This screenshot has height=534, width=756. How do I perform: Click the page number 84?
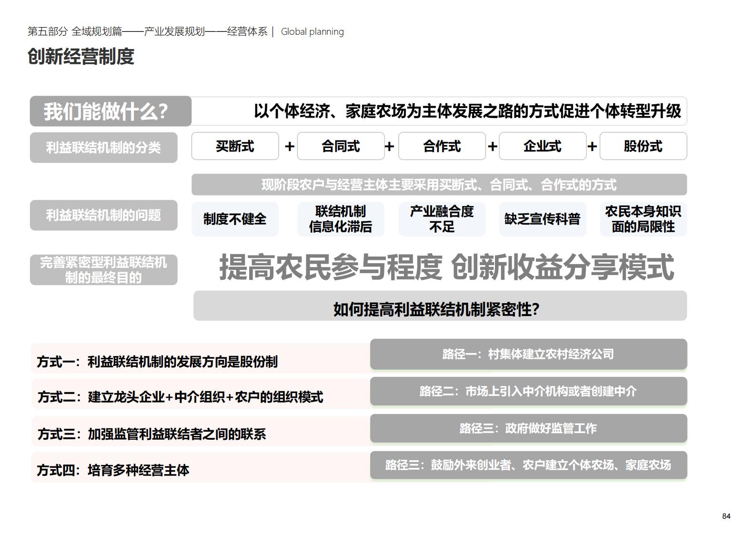click(726, 516)
